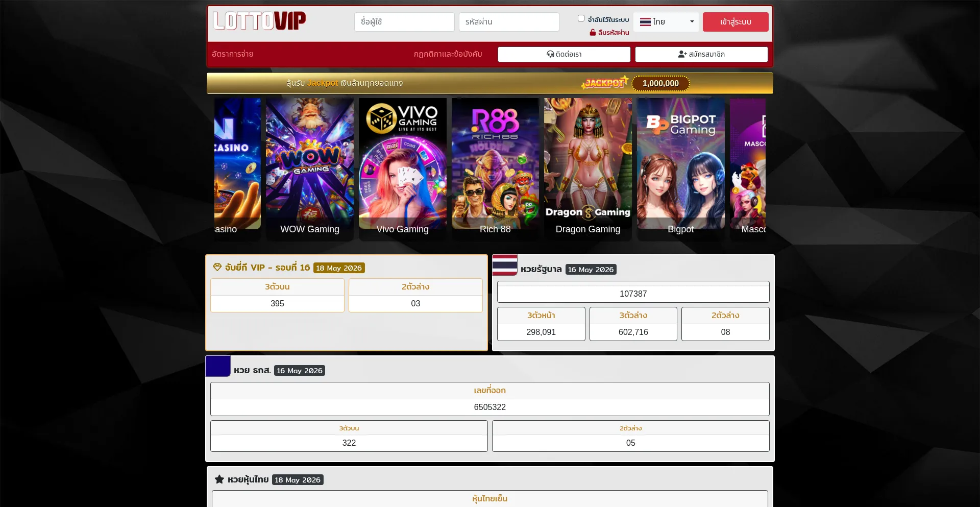Click the 298,091 result under 3ตัวหน้า
This screenshot has height=507, width=980.
click(541, 332)
